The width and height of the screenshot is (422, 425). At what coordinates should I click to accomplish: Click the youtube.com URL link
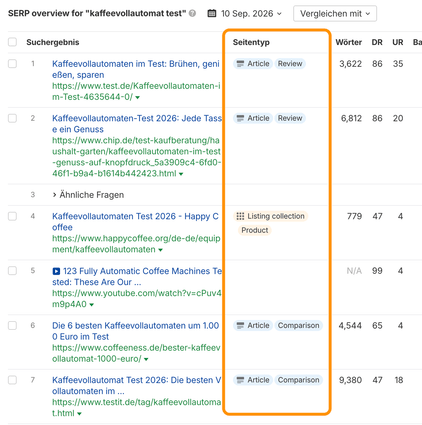click(x=137, y=299)
